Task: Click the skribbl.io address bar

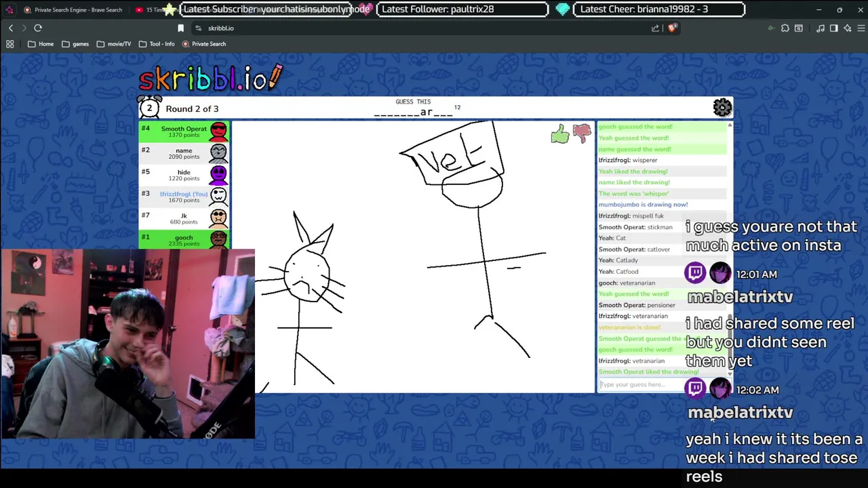Action: tap(420, 28)
